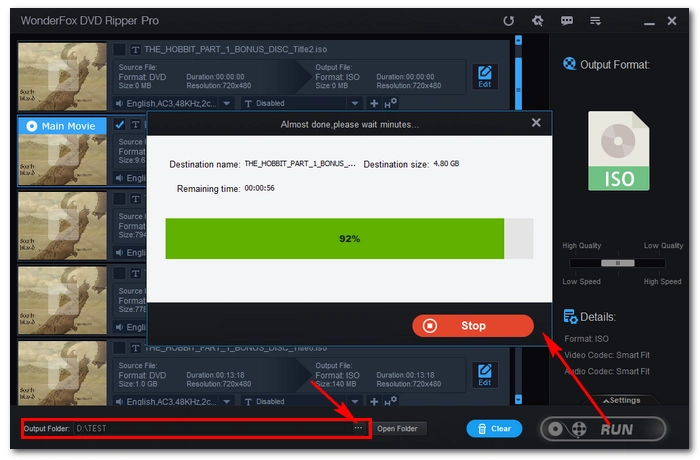The image size is (700, 460).
Task: Click add subtitle plus icon in bottom row
Action: (x=374, y=402)
